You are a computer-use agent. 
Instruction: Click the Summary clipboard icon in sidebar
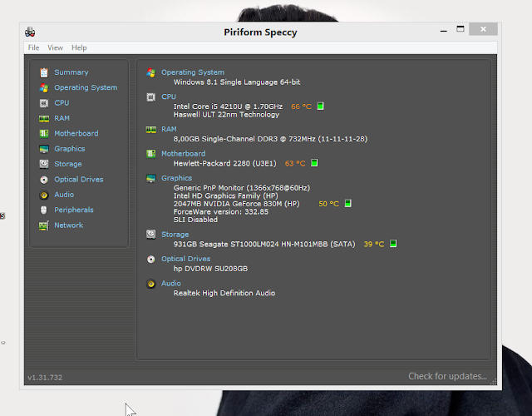coord(44,72)
